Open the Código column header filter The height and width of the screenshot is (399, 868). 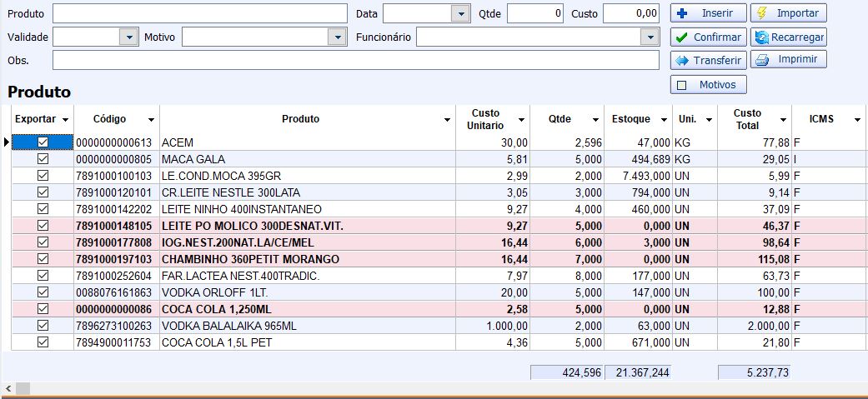pyautogui.click(x=151, y=120)
